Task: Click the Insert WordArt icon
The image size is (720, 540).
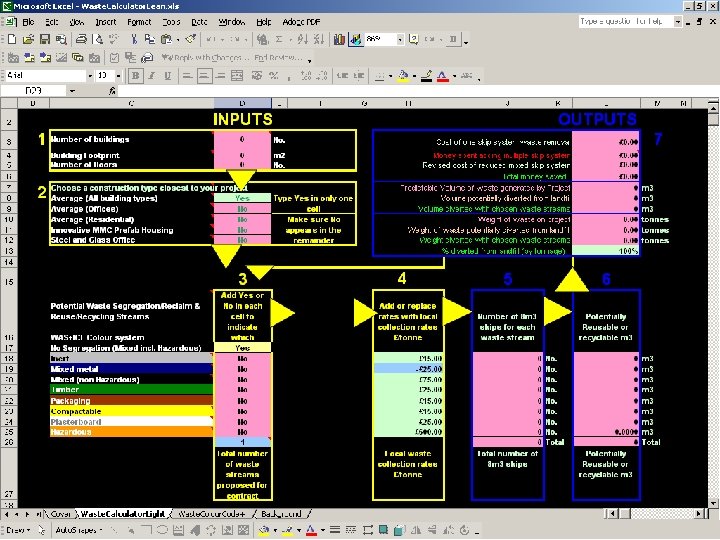Action: click(195, 530)
